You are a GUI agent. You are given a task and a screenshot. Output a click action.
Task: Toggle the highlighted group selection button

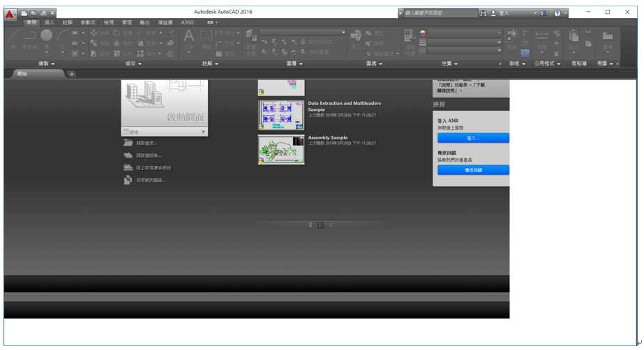(525, 54)
